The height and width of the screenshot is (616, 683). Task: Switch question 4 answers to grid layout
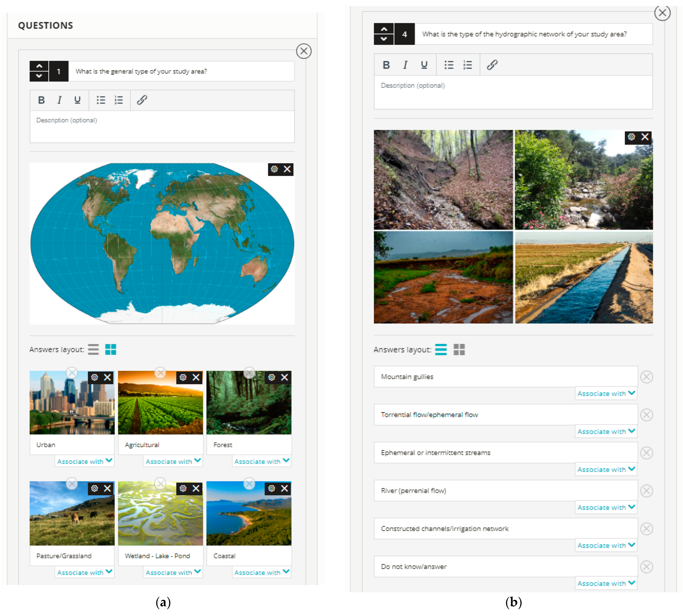(x=459, y=349)
